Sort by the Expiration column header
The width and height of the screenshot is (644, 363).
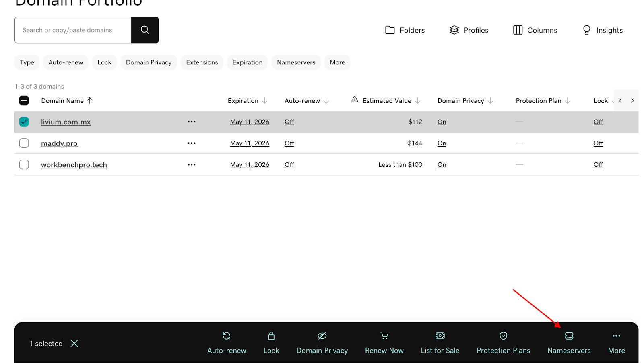click(x=243, y=101)
